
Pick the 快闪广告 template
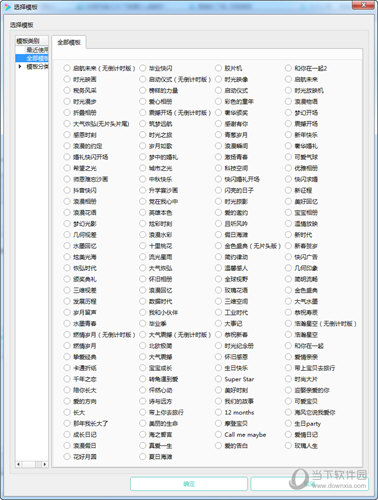pos(288,257)
